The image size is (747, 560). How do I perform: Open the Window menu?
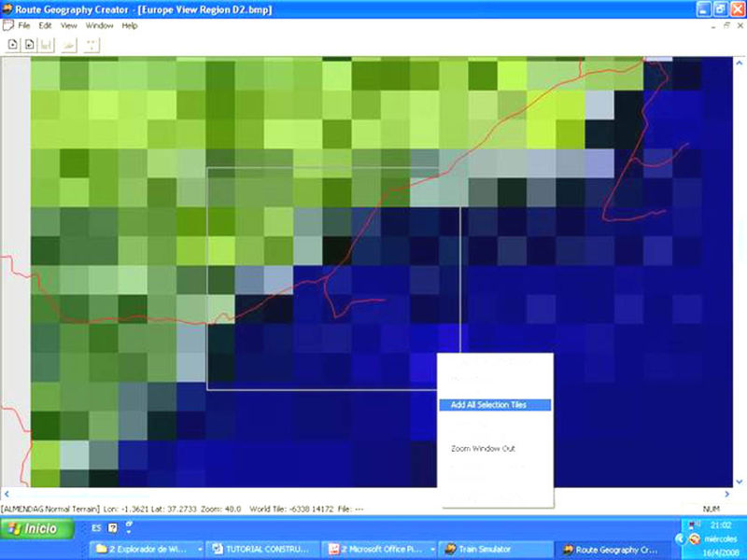(99, 25)
